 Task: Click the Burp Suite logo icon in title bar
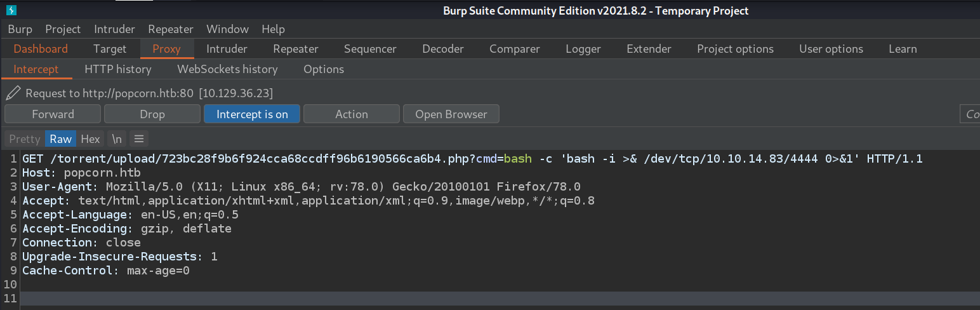point(11,11)
